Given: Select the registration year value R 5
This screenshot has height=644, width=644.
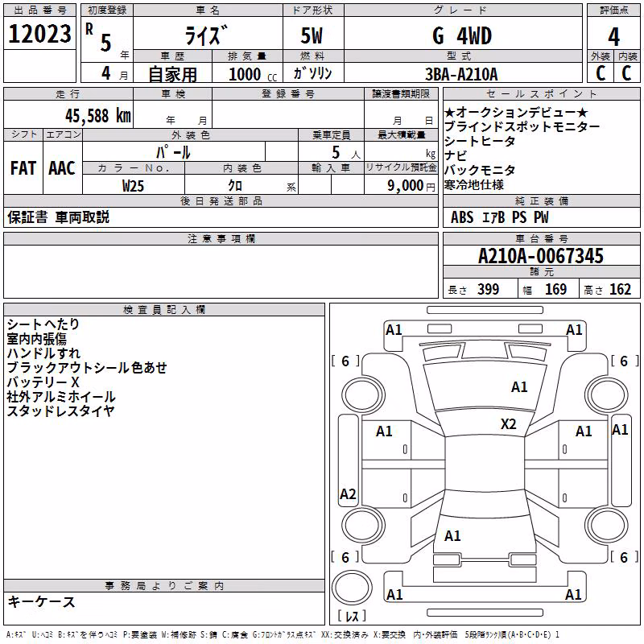Looking at the screenshot, I should (x=98, y=37).
